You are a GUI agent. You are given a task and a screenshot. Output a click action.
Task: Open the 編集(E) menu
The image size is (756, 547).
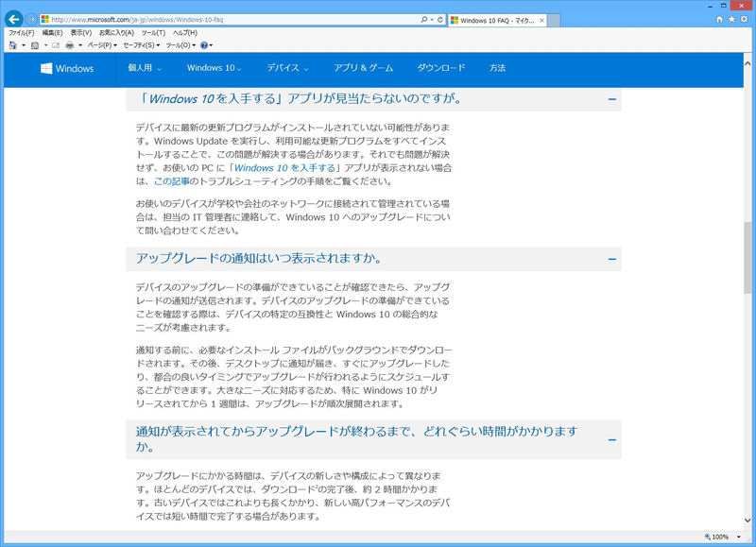[x=52, y=33]
